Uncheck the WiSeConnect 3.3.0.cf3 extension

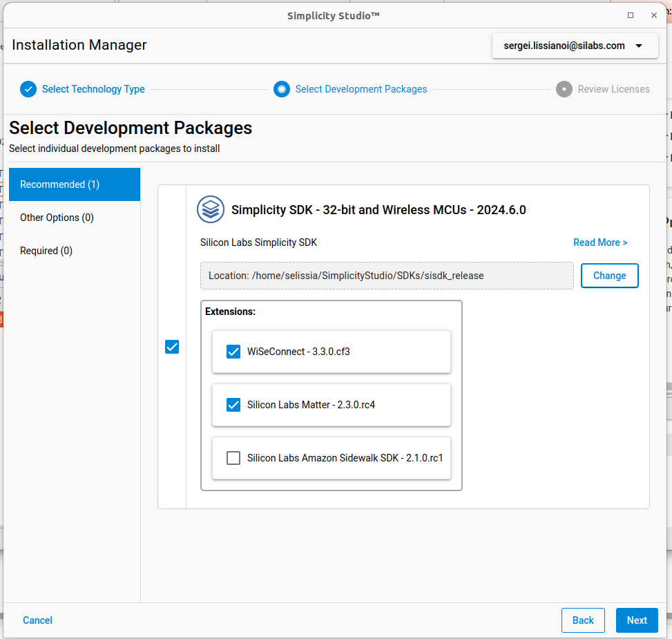coord(233,352)
